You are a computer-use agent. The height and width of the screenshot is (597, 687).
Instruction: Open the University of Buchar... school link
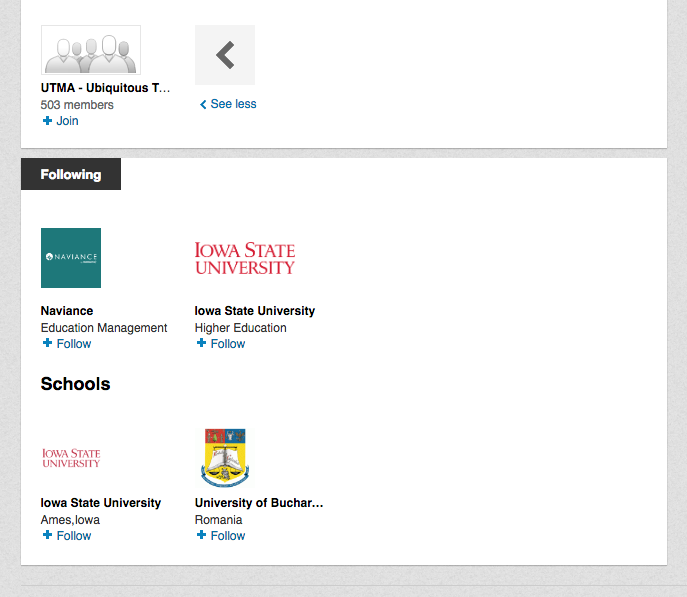tap(259, 502)
